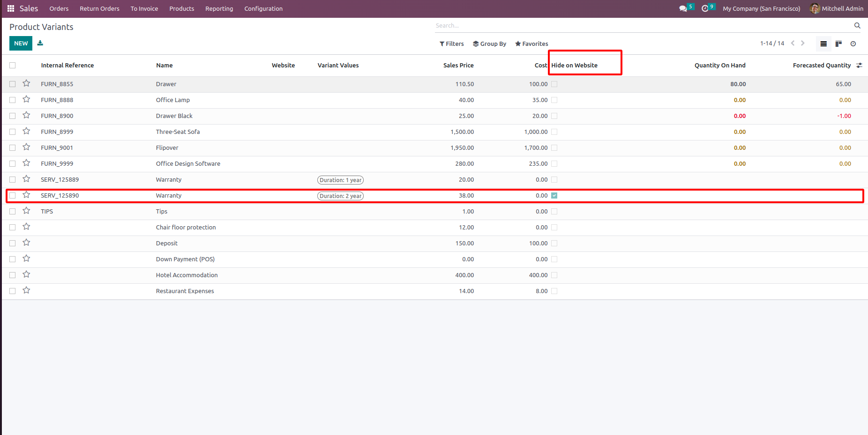Open the Configuration menu
The height and width of the screenshot is (435, 868).
263,8
